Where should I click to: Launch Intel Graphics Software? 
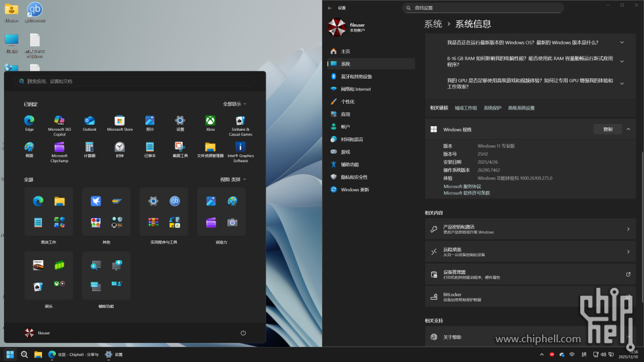pos(241,152)
